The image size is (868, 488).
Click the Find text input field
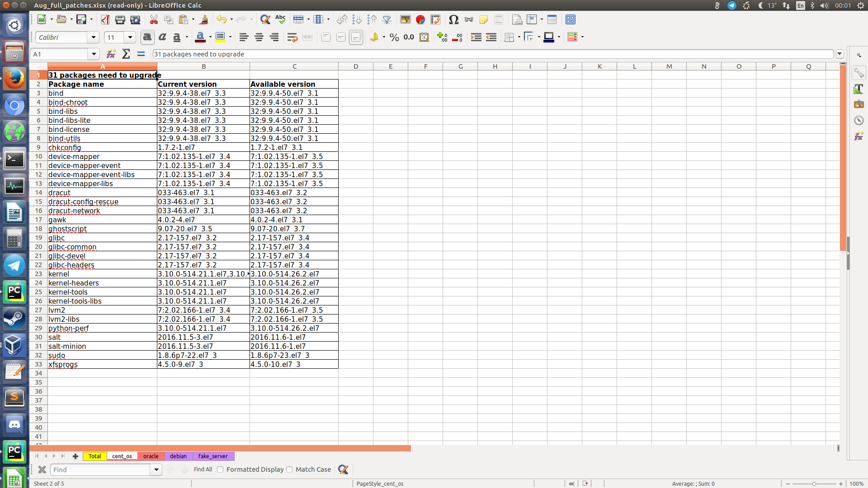click(x=100, y=470)
